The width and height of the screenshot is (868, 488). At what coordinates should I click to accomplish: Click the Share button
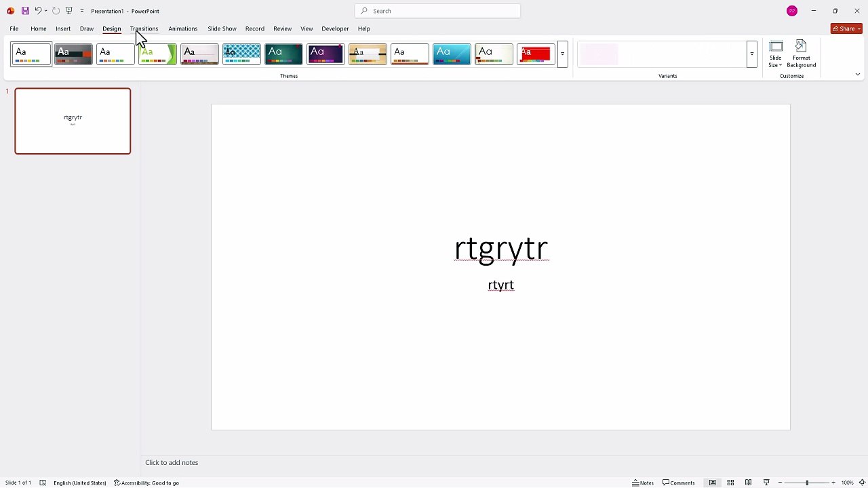pos(846,28)
